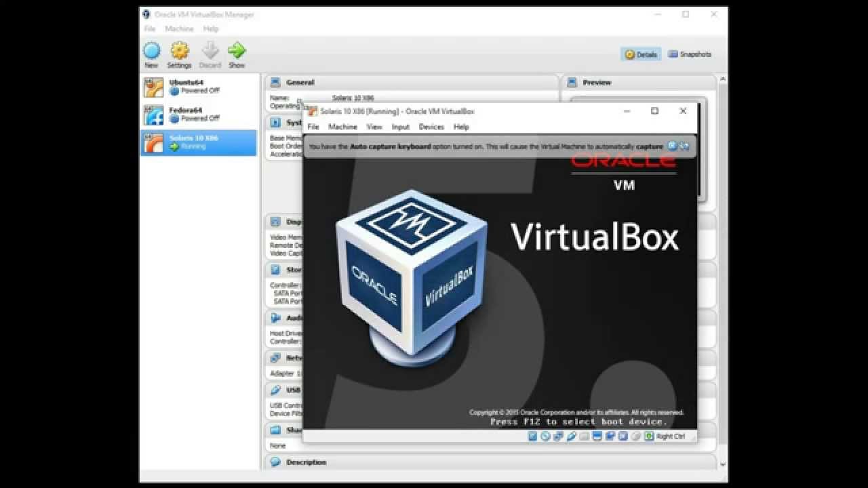Open Settings via the gear toolbar icon
This screenshot has height=488, width=868.
point(179,50)
